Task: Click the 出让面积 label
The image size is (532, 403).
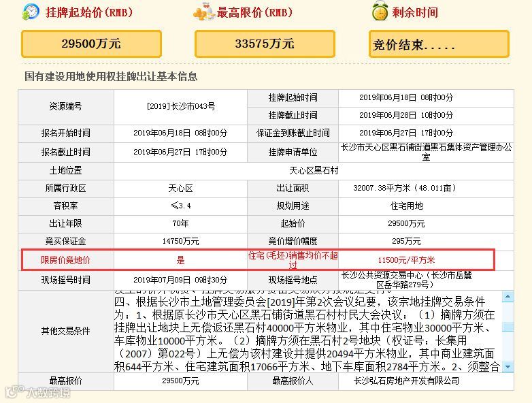Action: (x=293, y=189)
